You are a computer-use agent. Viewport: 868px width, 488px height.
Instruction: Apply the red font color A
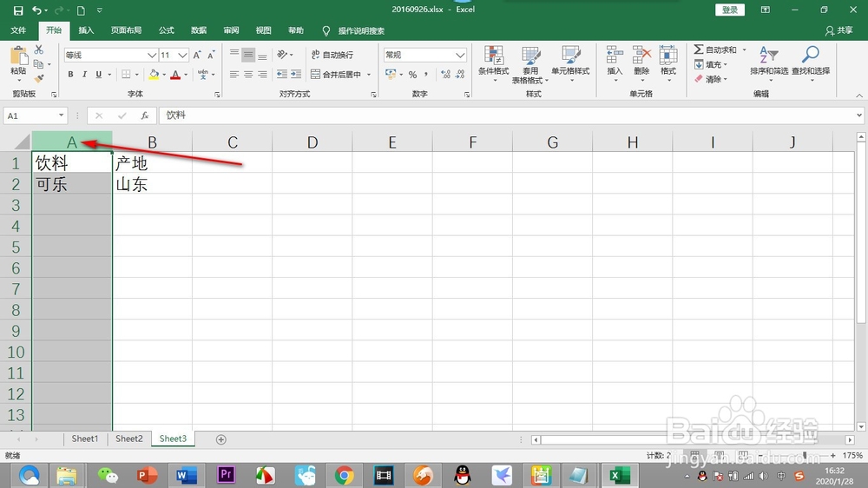click(x=175, y=74)
